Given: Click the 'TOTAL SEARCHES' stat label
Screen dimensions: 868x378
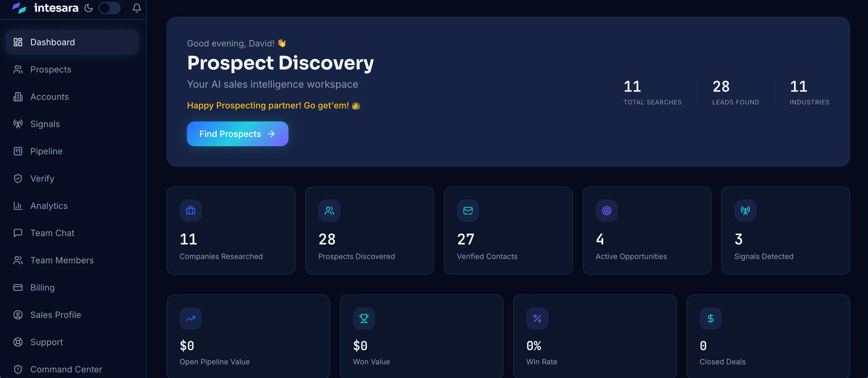Looking at the screenshot, I should (x=652, y=102).
